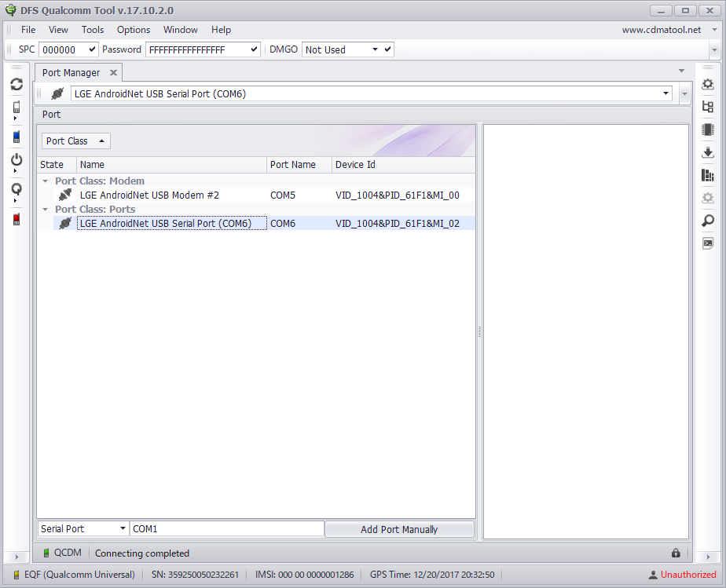The image size is (726, 588).
Task: Open the Help menu
Action: pyautogui.click(x=222, y=30)
